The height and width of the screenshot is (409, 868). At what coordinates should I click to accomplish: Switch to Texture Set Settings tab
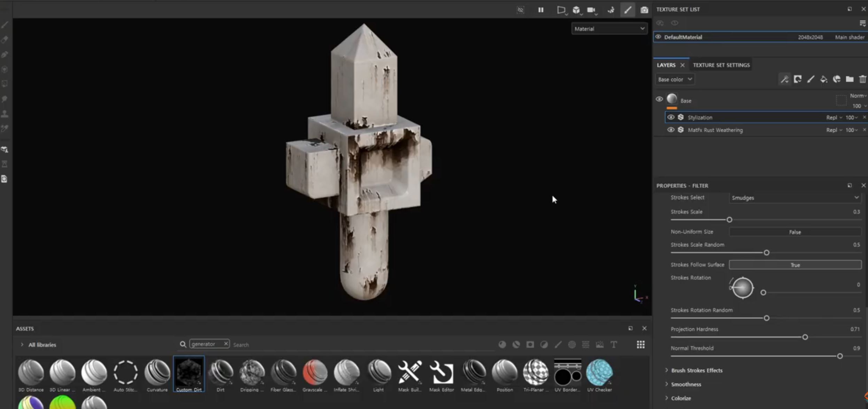[x=721, y=65]
